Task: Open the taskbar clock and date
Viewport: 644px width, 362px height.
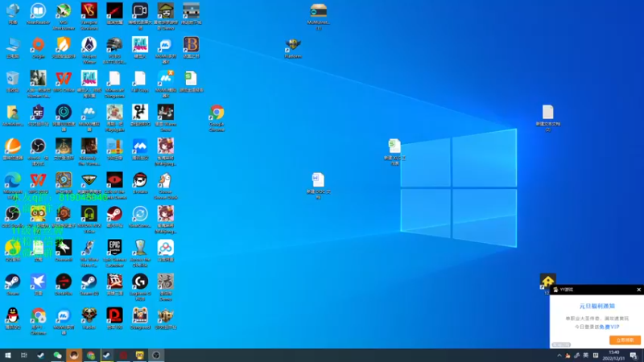Action: 613,356
